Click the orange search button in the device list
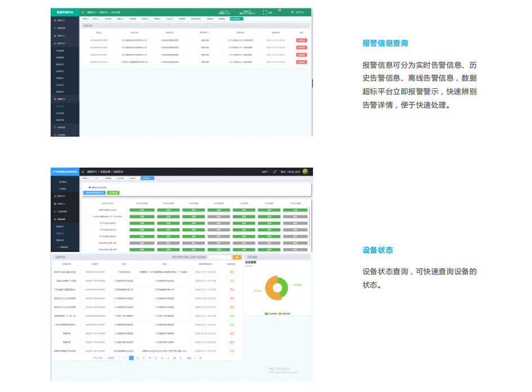The height and width of the screenshot is (392, 532). (x=237, y=257)
